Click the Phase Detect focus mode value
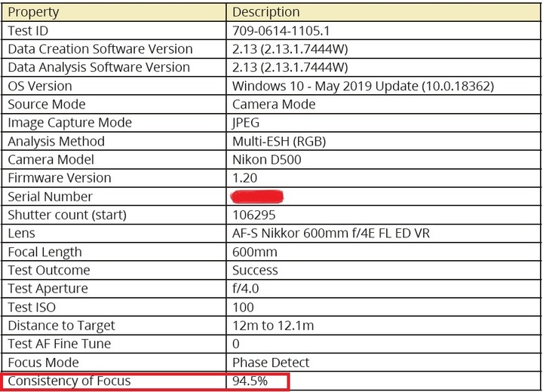Image resolution: width=543 pixels, height=392 pixels. tap(271, 363)
